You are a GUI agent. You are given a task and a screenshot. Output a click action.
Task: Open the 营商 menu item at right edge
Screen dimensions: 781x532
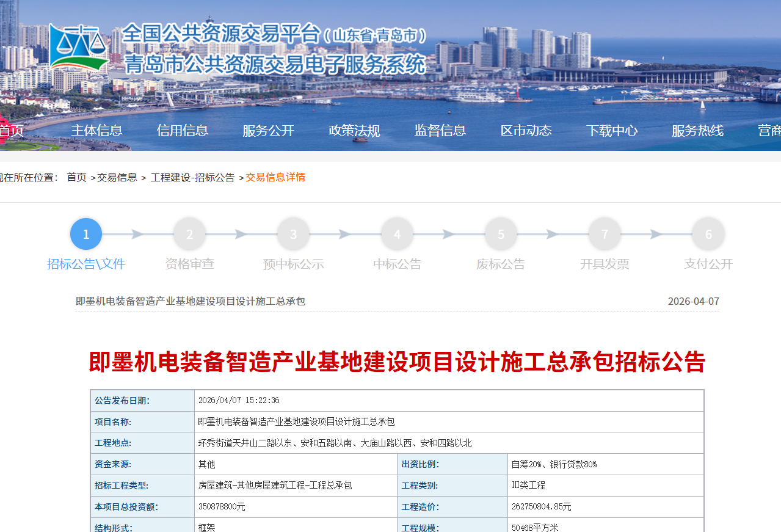tap(769, 130)
